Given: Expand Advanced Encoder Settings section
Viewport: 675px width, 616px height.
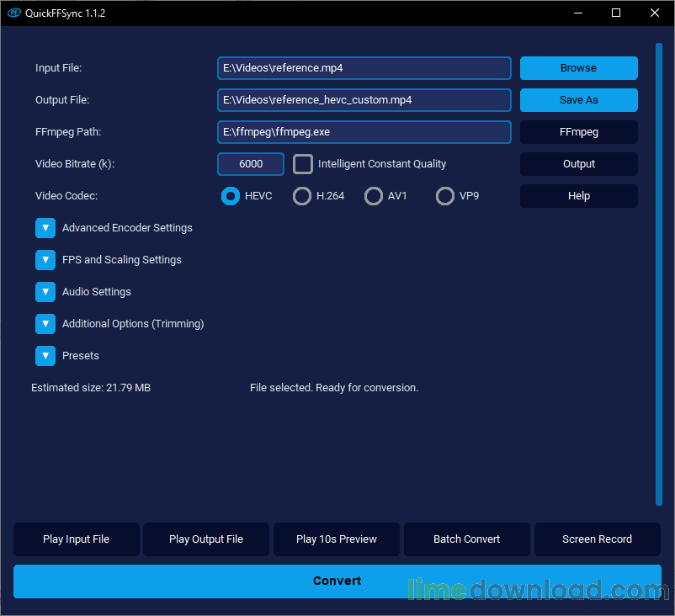Looking at the screenshot, I should pos(45,228).
